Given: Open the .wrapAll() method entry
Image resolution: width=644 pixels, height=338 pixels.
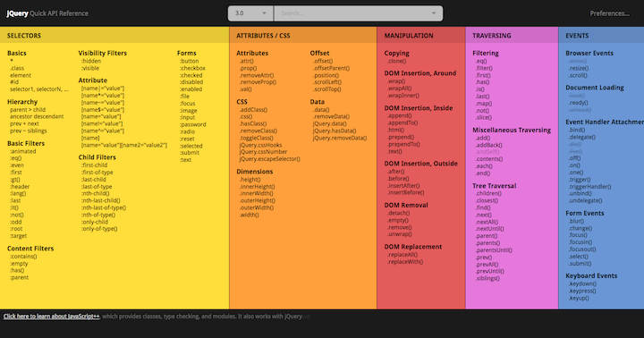Looking at the screenshot, I should 399,89.
